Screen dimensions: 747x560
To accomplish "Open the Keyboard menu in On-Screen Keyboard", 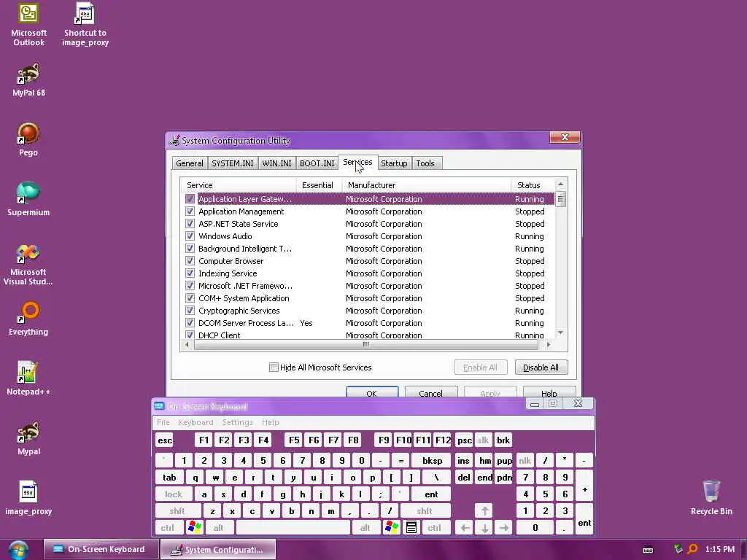I will [x=196, y=422].
